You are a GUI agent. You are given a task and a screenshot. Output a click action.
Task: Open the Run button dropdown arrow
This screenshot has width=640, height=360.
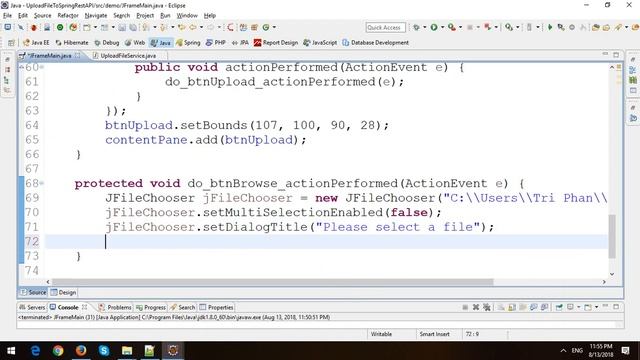[442, 27]
